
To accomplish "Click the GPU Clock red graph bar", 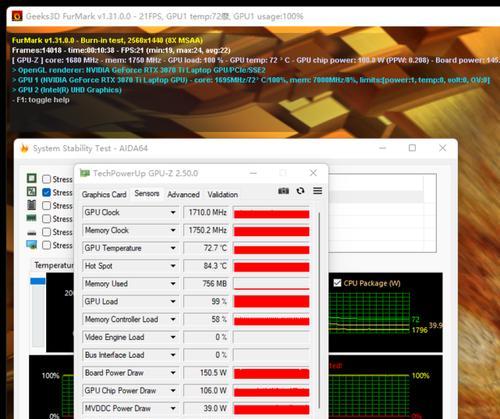I will coord(271,213).
